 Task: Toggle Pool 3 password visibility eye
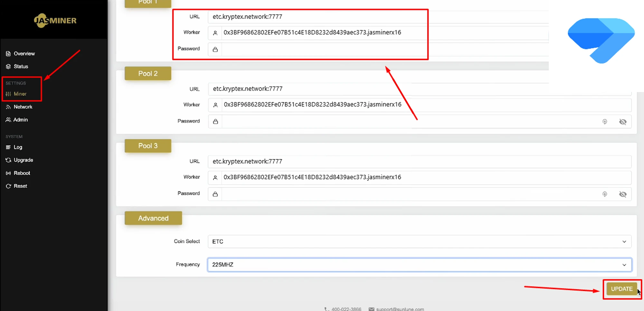pyautogui.click(x=622, y=194)
